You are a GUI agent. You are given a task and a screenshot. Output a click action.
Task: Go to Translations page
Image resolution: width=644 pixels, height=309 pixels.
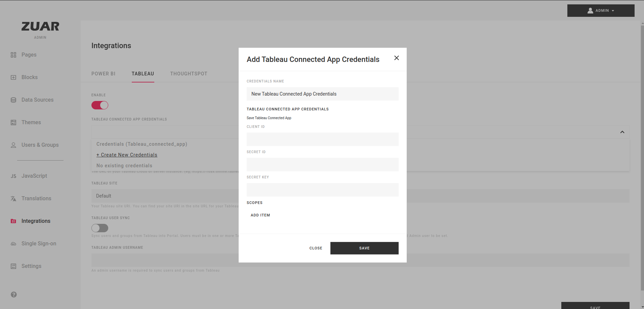36,199
